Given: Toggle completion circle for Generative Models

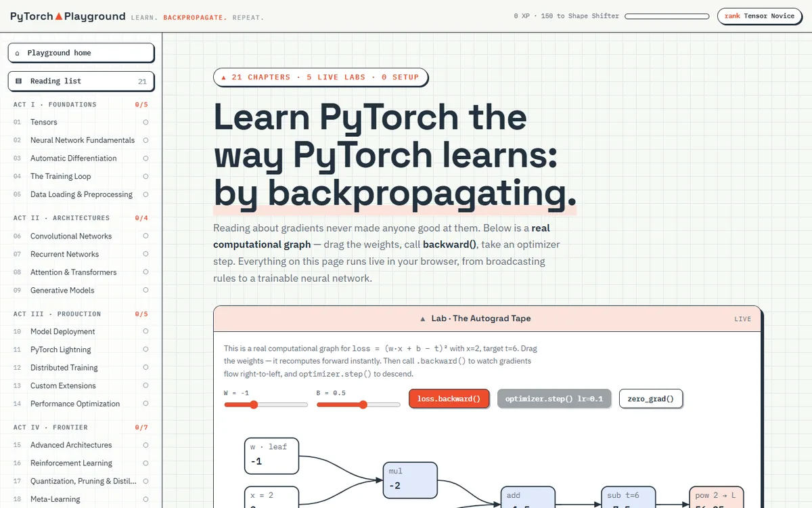Looking at the screenshot, I should 145,291.
